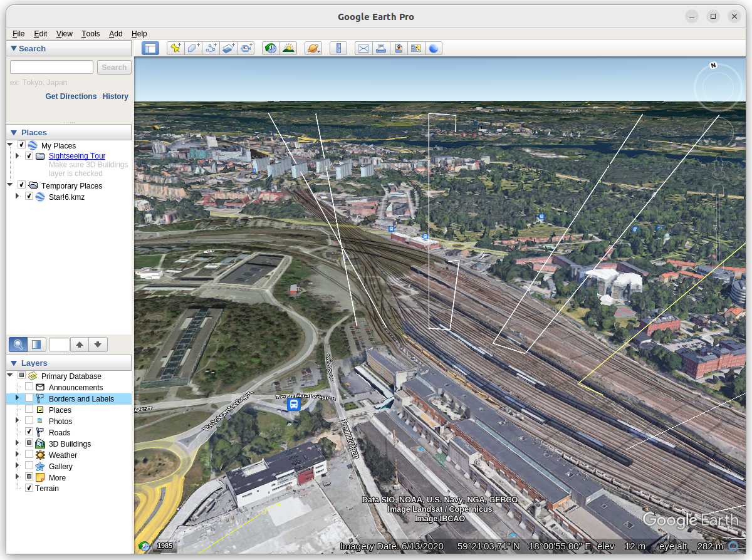Open the Add menu
The height and width of the screenshot is (560, 752).
click(x=116, y=34)
